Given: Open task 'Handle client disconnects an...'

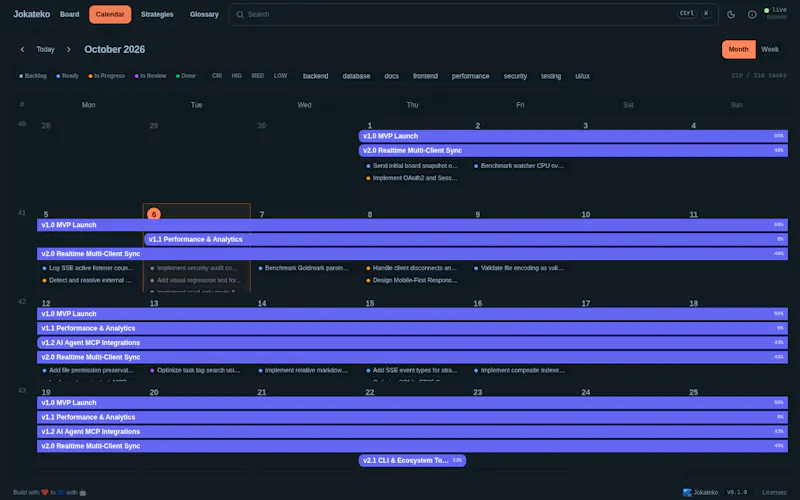Looking at the screenshot, I should click(x=412, y=268).
